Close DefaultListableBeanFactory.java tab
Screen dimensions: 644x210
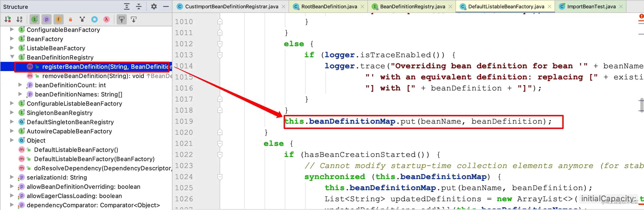[x=549, y=6]
